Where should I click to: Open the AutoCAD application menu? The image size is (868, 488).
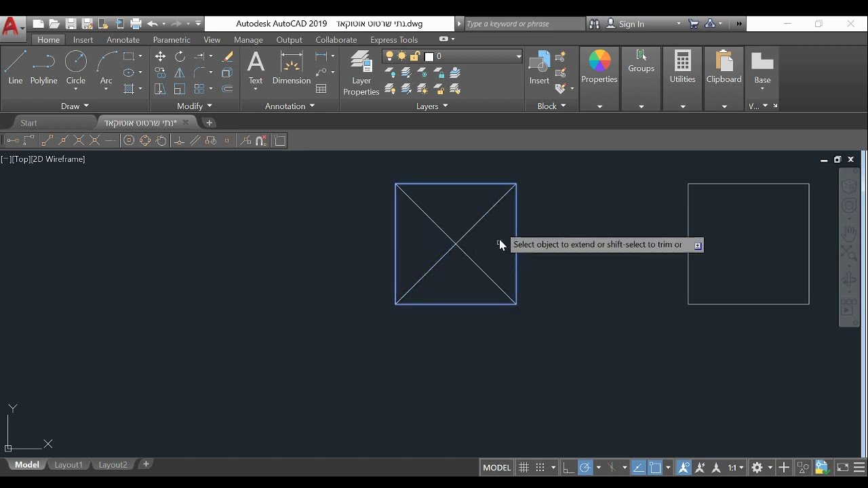point(12,27)
